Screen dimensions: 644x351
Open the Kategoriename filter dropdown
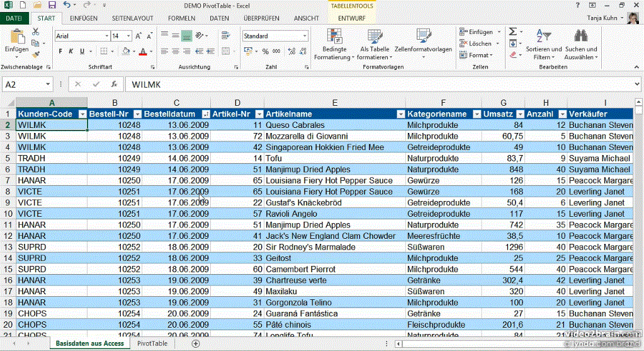[477, 114]
